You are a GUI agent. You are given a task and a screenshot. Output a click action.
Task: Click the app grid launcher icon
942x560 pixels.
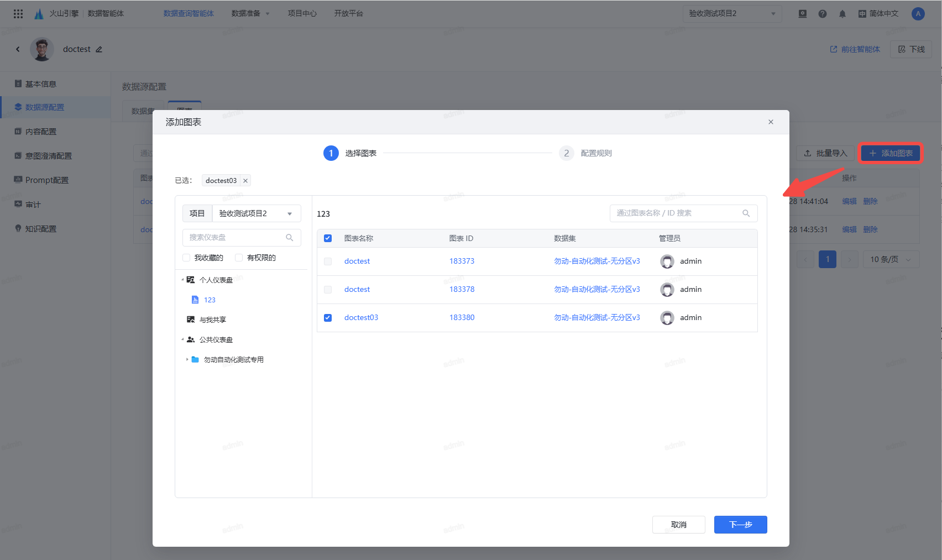(x=18, y=14)
